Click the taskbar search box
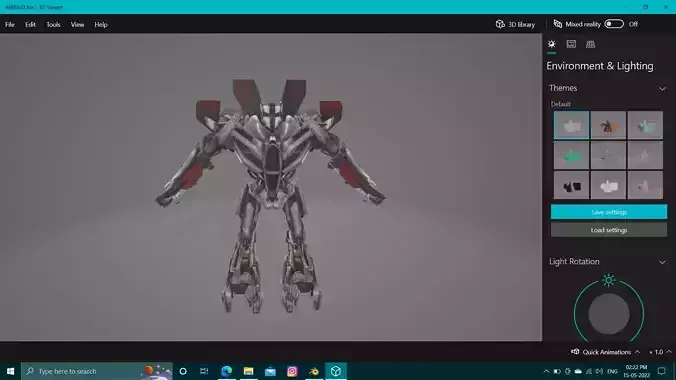Image resolution: width=676 pixels, height=380 pixels. (x=97, y=371)
